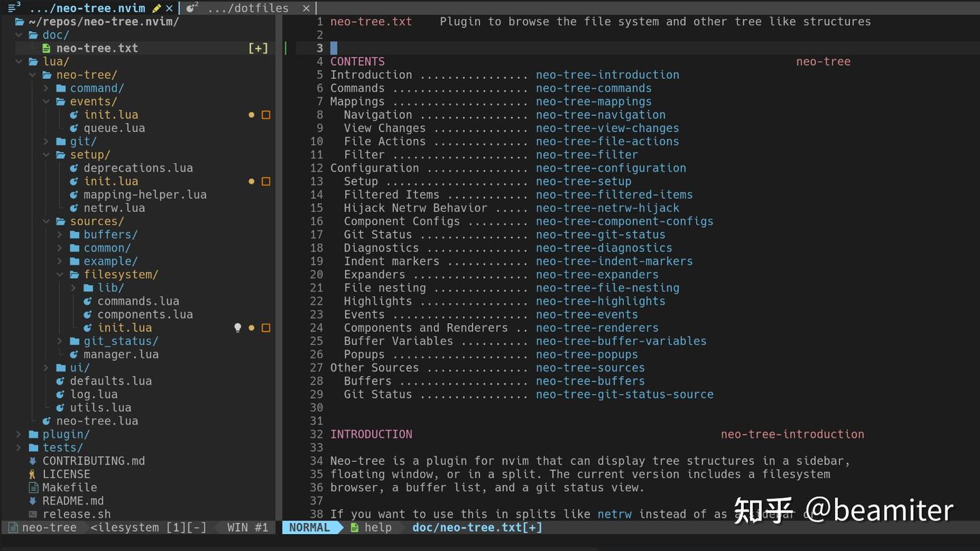980x551 pixels.
Task: Collapse the lua/ folder chevron
Action: click(19, 62)
